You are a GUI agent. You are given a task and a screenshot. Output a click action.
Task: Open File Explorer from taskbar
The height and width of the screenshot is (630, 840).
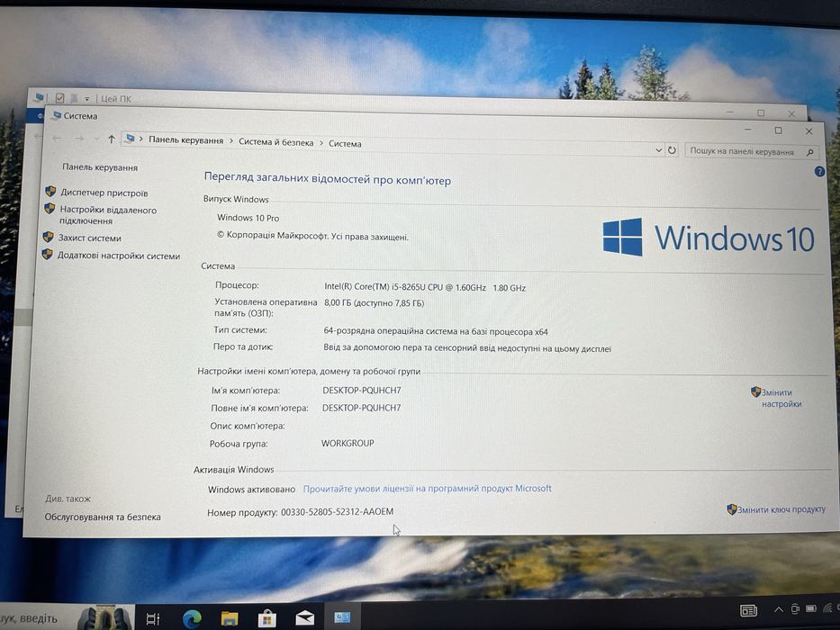[230, 619]
